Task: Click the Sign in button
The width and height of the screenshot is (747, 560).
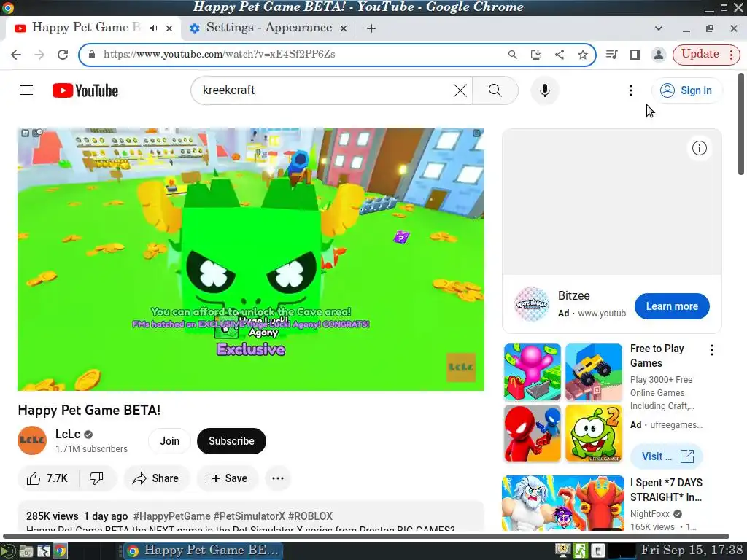Action: [x=686, y=90]
